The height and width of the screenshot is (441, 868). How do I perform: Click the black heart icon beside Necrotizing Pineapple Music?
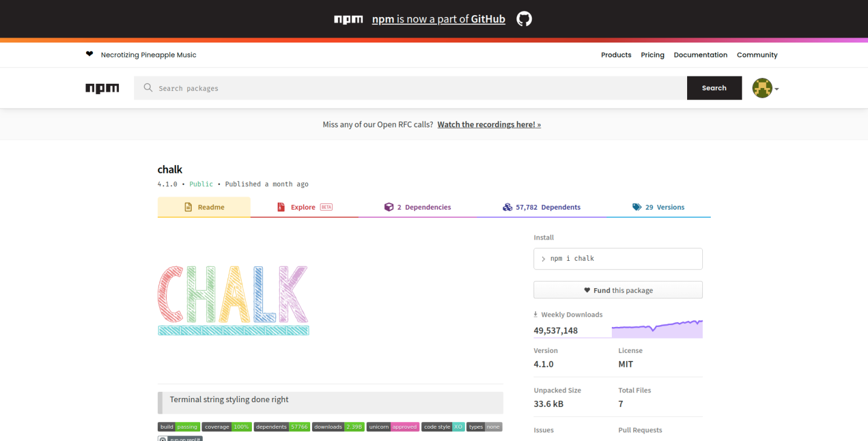(x=90, y=54)
